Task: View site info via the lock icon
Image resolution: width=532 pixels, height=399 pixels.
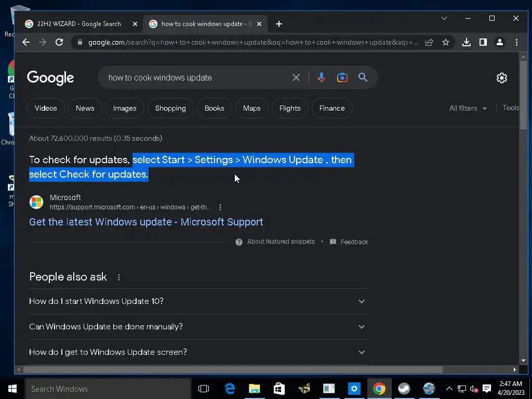Action: (80, 42)
